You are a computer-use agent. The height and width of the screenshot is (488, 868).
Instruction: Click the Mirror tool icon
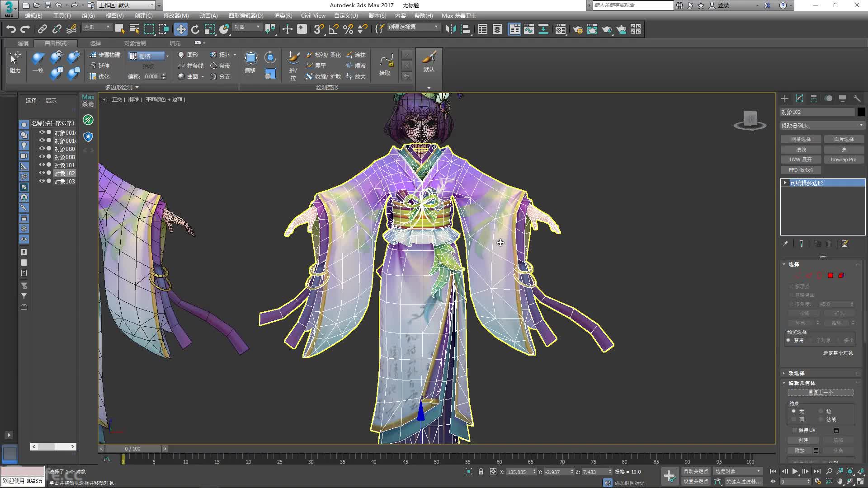coord(451,29)
